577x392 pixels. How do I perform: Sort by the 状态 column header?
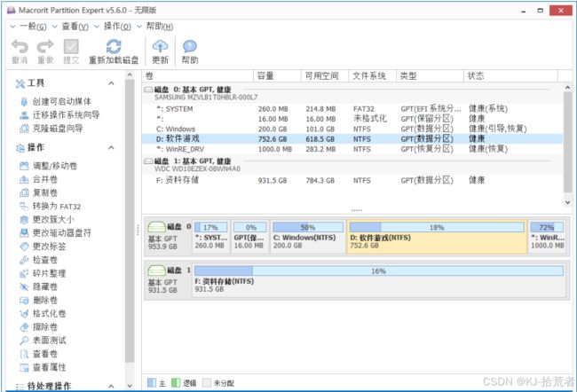[510, 75]
